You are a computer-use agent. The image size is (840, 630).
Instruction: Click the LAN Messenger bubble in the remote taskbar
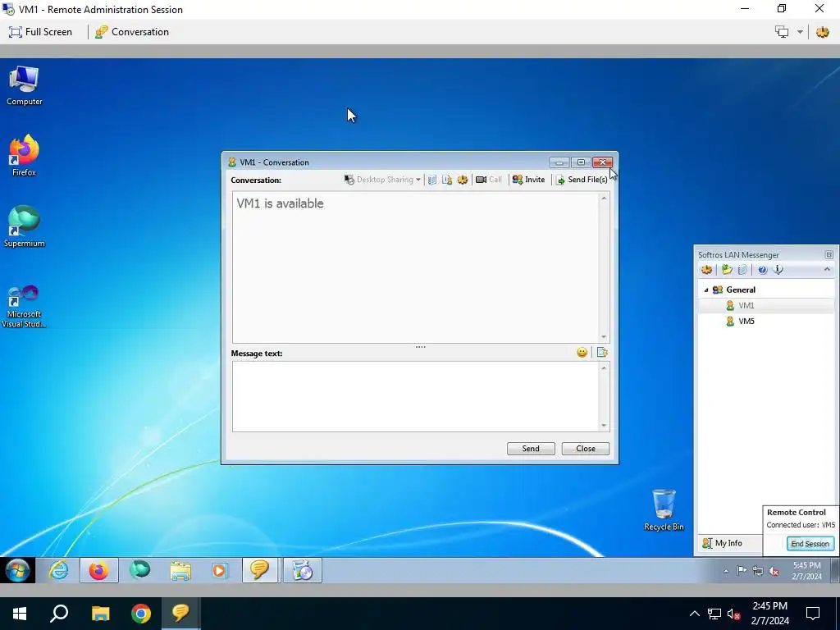click(260, 570)
